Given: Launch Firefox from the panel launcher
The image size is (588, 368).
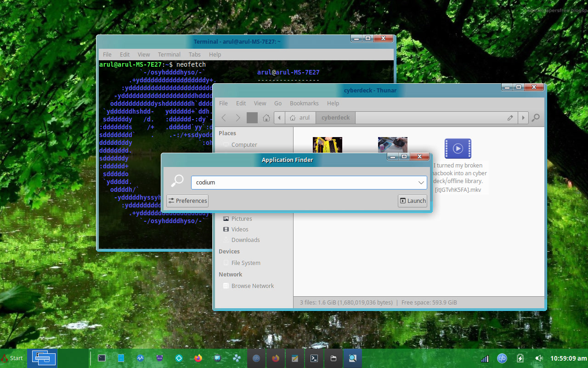Looking at the screenshot, I should pyautogui.click(x=198, y=358).
